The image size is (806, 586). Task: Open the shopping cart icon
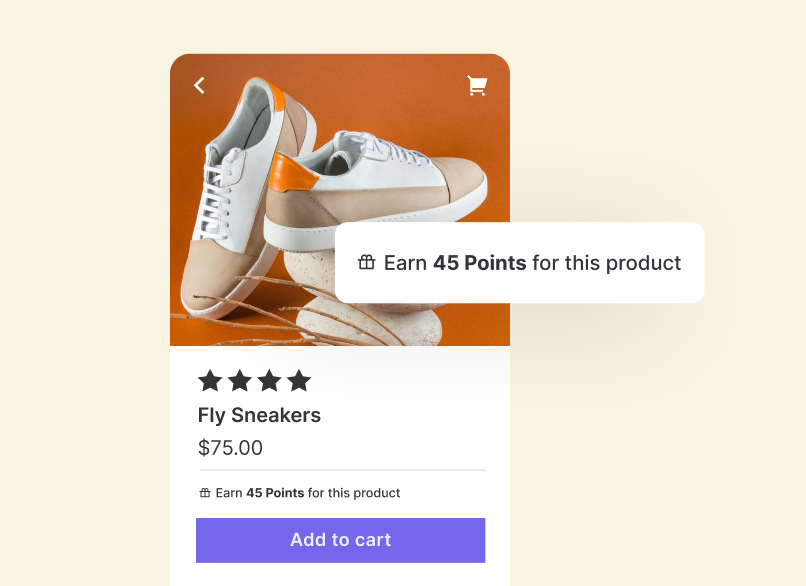click(x=477, y=86)
